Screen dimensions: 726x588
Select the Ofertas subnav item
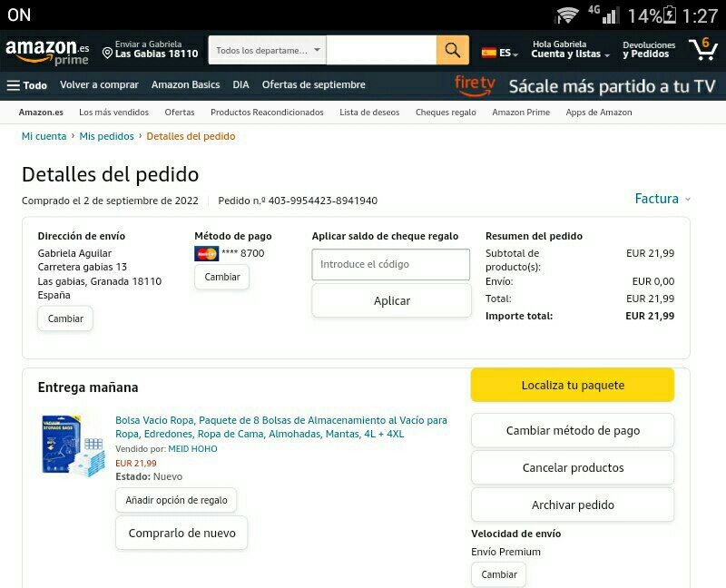coord(180,112)
